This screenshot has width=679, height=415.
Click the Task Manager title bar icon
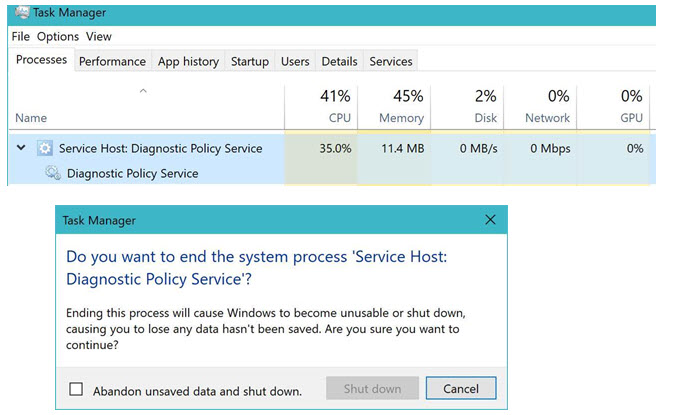tap(22, 12)
